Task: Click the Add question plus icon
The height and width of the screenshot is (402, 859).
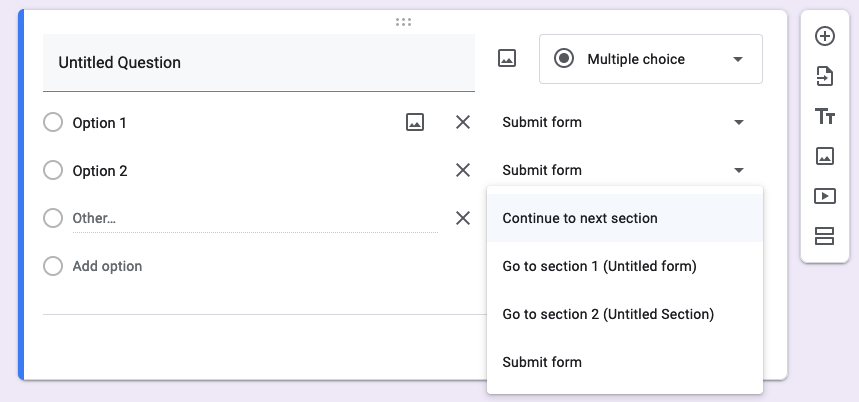Action: tap(825, 37)
